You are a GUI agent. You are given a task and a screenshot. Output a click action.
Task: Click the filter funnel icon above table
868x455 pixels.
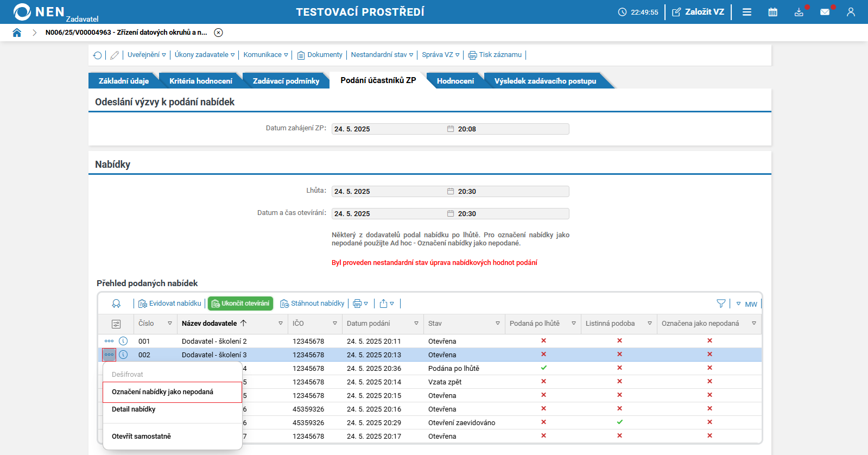pos(721,304)
